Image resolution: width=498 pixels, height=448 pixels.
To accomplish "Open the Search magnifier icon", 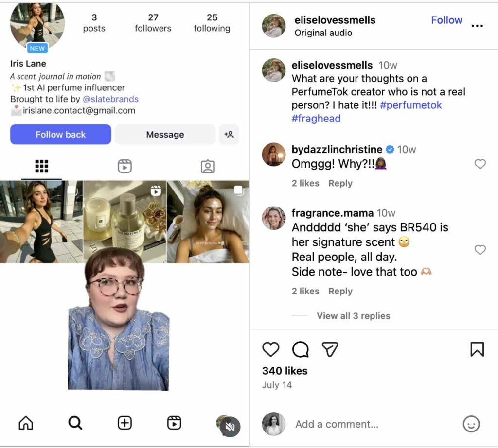I will pos(75,423).
